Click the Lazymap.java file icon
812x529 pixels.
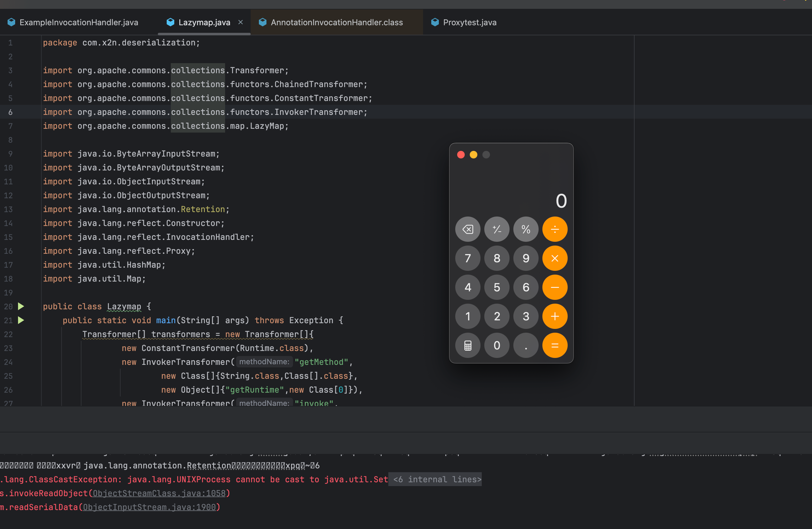(x=170, y=22)
